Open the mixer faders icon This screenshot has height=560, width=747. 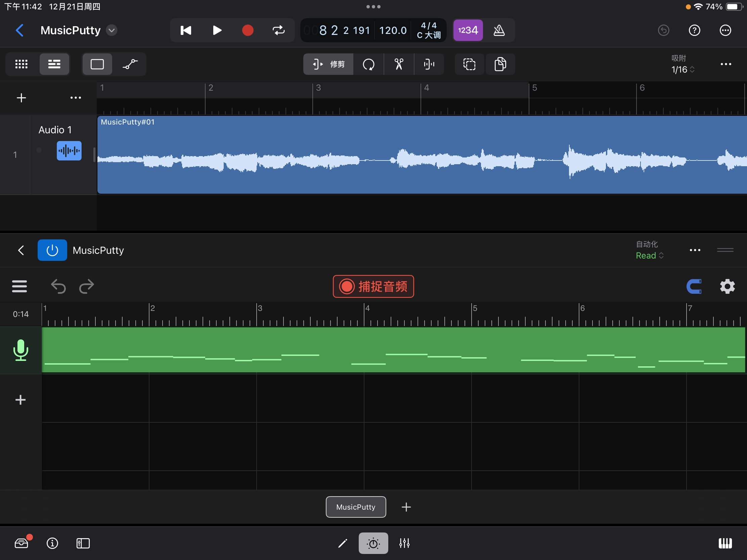pos(404,543)
